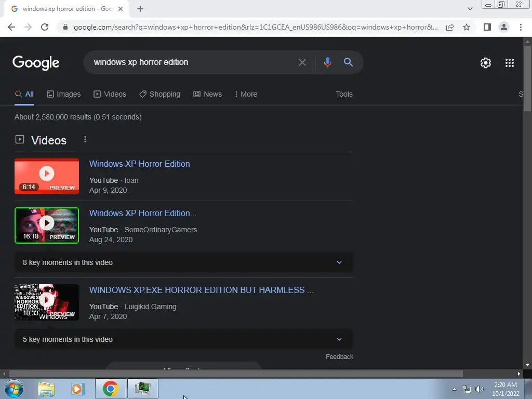The width and height of the screenshot is (532, 399).
Task: Open the Chrome side panel
Action: (487, 27)
